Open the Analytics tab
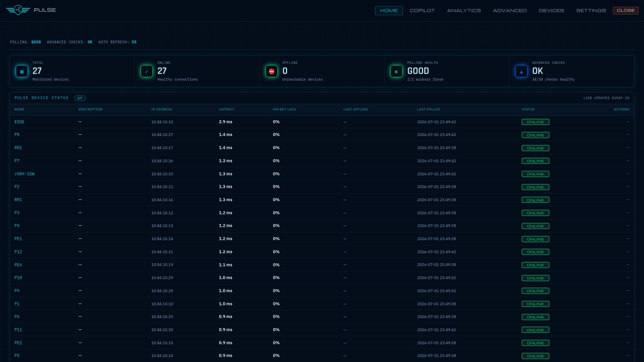Viewport: 644px width, 362px height. [464, 10]
